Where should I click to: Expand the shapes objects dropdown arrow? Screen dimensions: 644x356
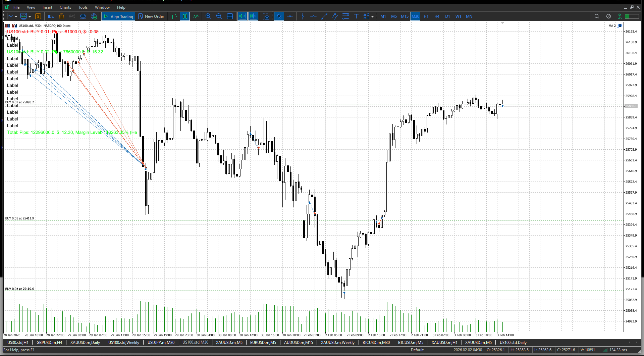(x=372, y=17)
